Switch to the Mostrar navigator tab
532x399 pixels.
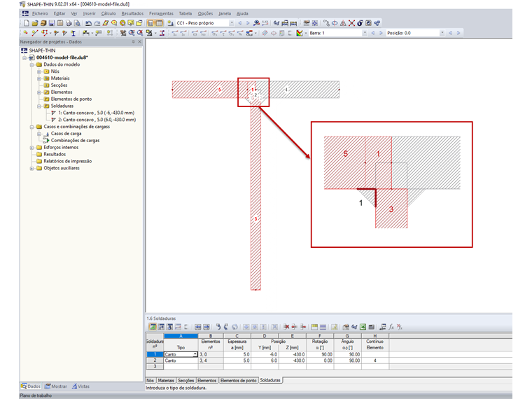(56, 386)
